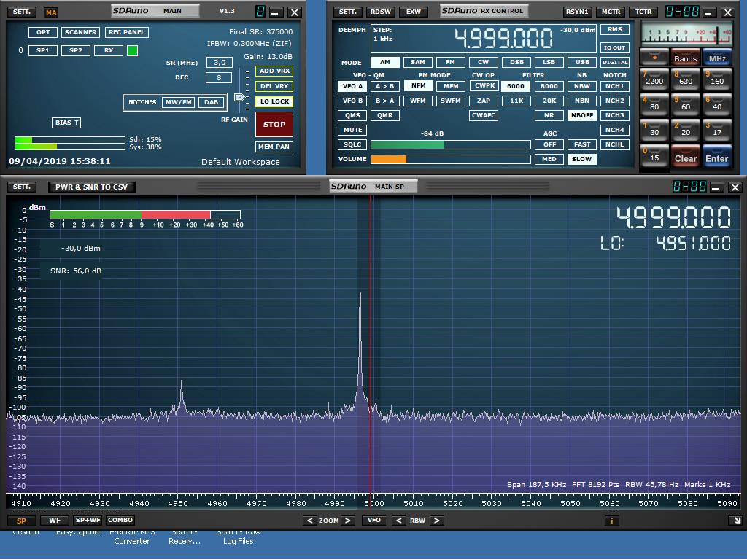Enable LO LOCK

(x=274, y=101)
